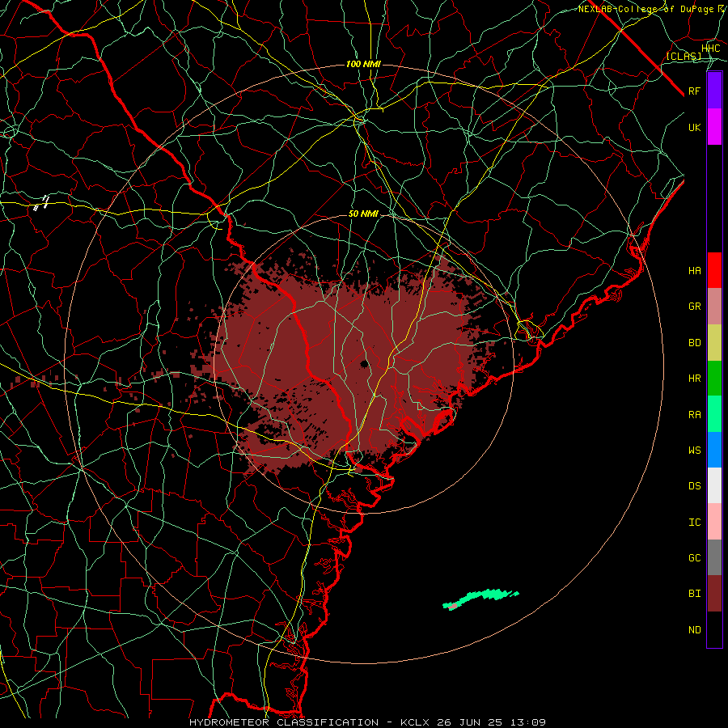Click the DS legend label
Screen dimensions: 728x728
(695, 486)
